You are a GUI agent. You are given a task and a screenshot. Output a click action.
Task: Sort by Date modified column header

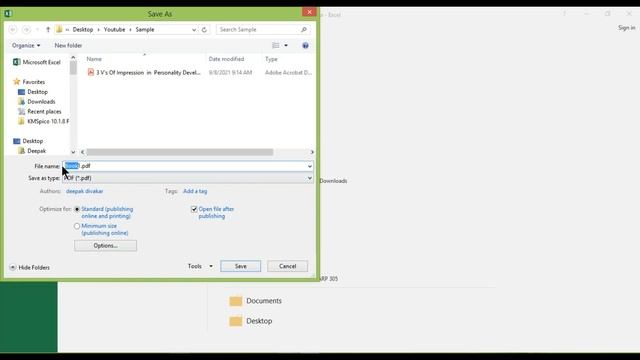coord(226,59)
